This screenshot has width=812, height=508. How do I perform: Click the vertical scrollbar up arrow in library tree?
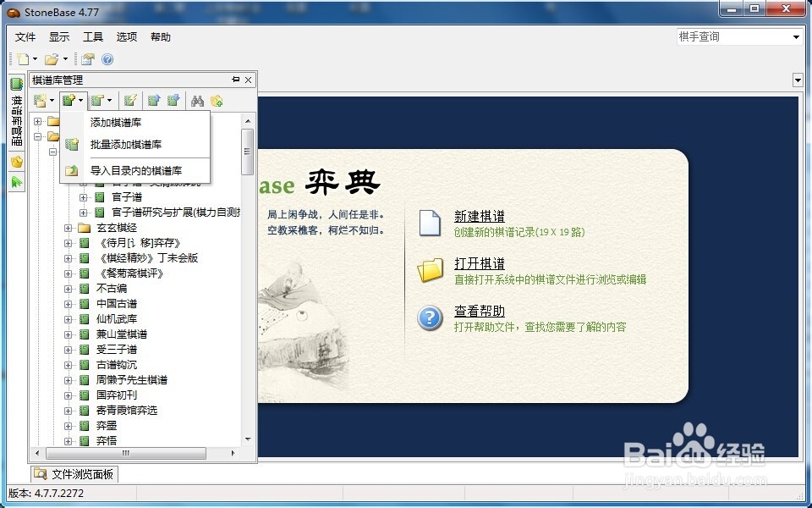pyautogui.click(x=248, y=121)
